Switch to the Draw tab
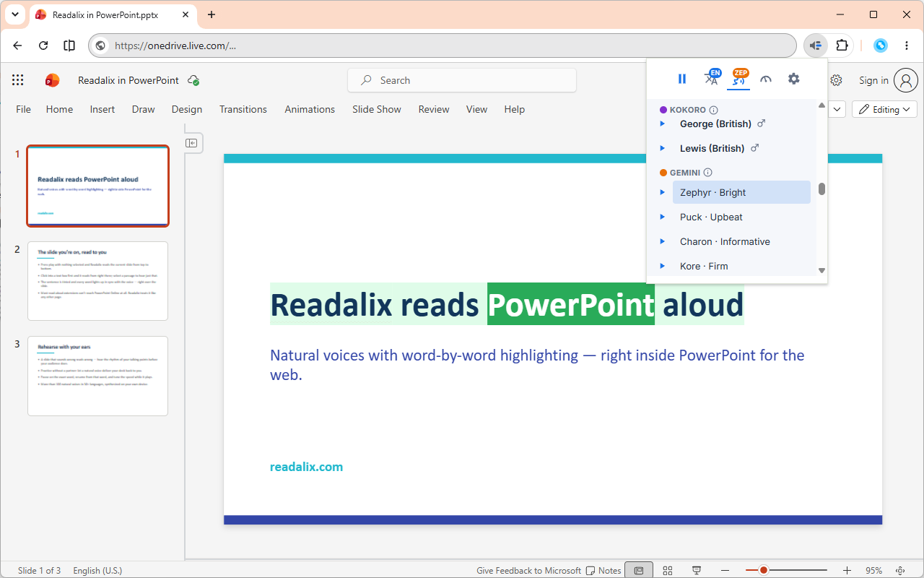924x578 pixels. pos(144,109)
